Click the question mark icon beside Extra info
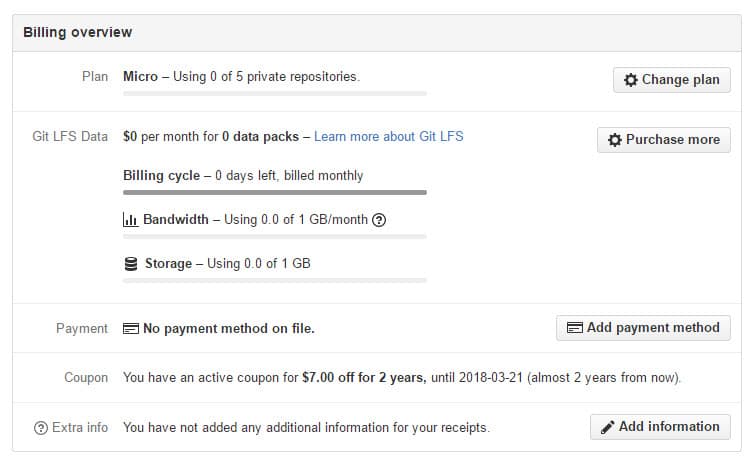 (x=40, y=428)
